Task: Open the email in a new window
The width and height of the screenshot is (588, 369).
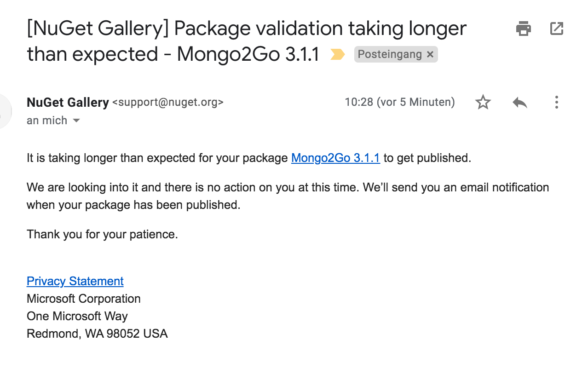Action: click(557, 29)
